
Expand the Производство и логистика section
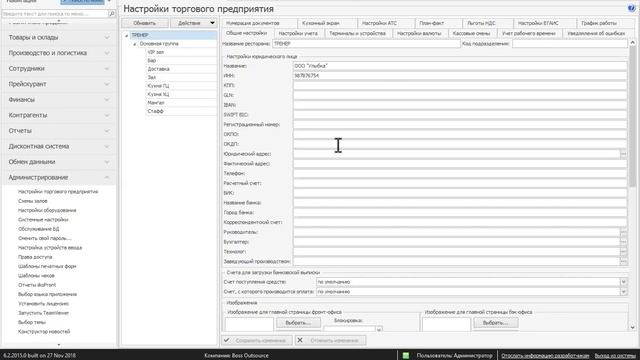click(x=59, y=53)
